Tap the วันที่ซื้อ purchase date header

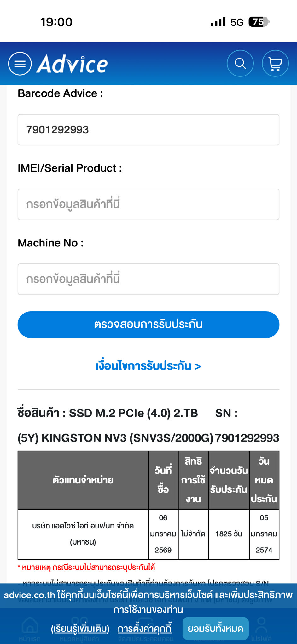click(163, 480)
